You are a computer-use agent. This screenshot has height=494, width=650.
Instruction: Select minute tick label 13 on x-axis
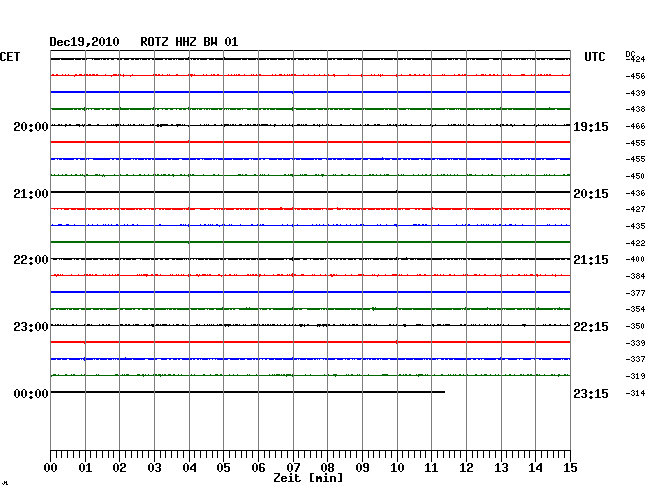[501, 468]
